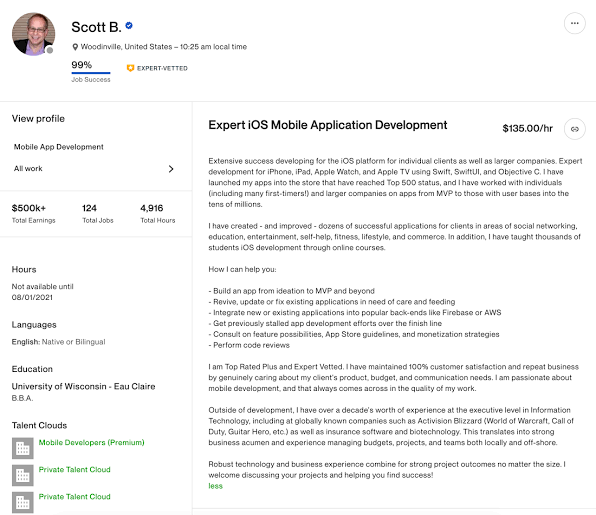This screenshot has height=515, width=596.
Task: Click the 99% Job Success progress bar
Action: click(91, 73)
